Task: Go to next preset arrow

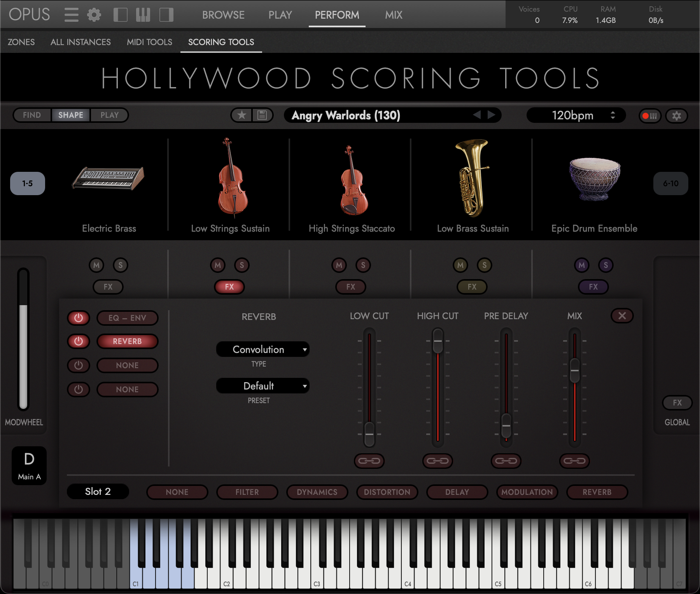Action: (x=492, y=115)
